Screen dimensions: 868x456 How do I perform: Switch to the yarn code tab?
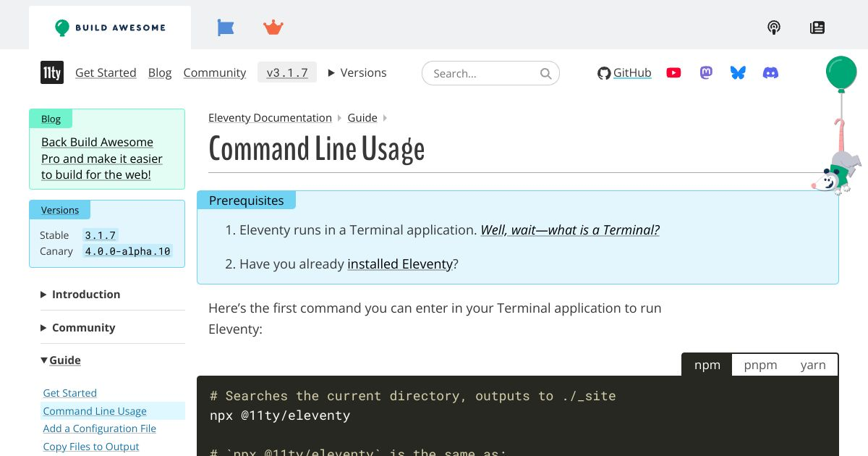pos(813,365)
